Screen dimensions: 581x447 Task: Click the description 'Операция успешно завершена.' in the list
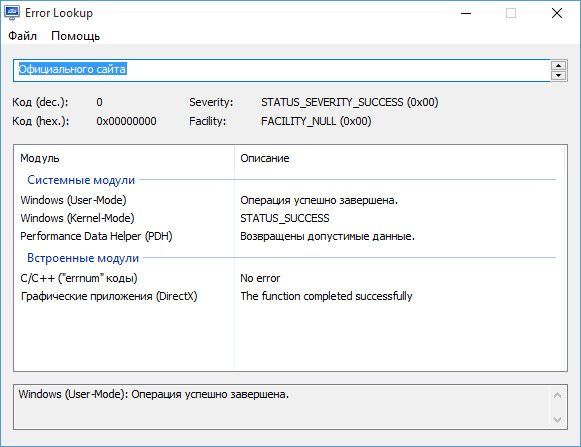click(319, 200)
